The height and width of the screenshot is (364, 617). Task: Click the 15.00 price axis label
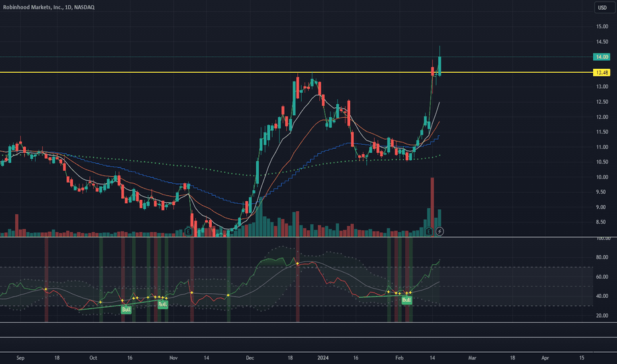[602, 26]
